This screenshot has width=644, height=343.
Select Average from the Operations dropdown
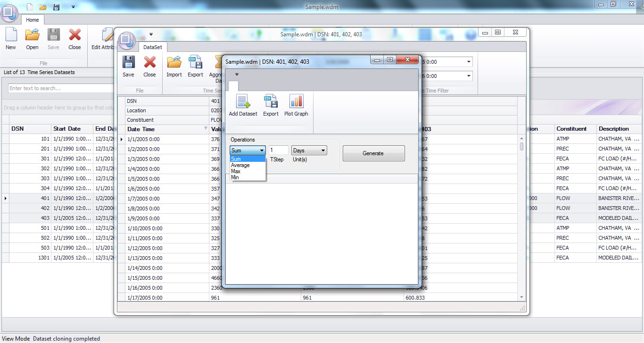[x=240, y=165]
